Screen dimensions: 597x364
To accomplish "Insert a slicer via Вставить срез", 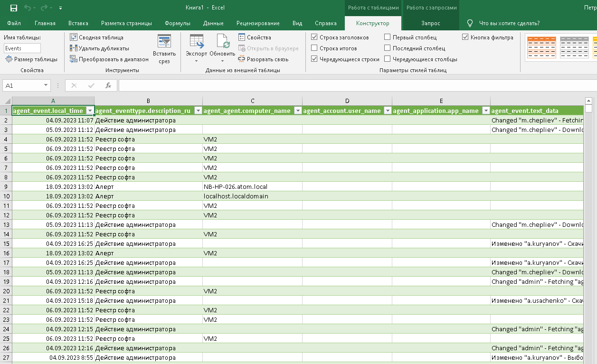I will pos(164,47).
